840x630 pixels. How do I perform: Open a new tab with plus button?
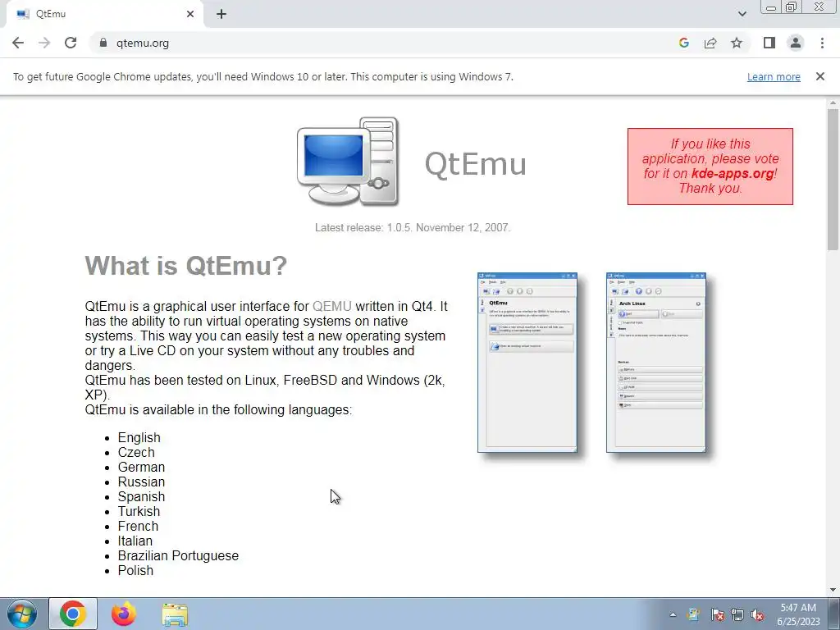(x=221, y=14)
